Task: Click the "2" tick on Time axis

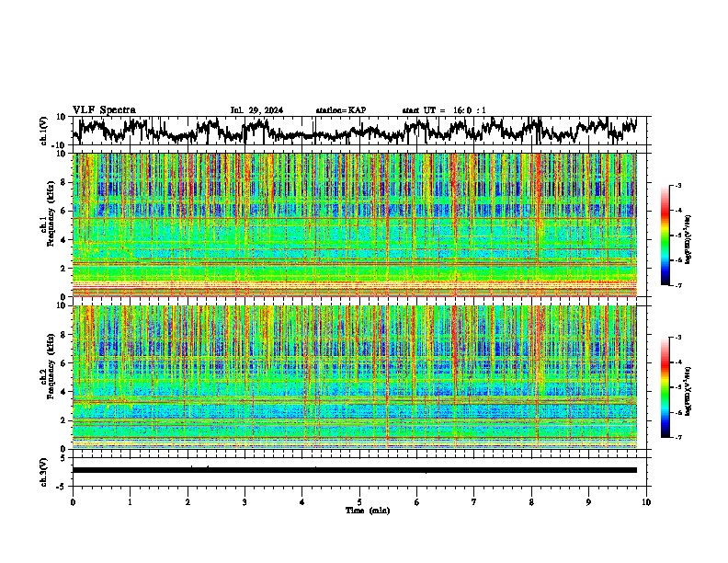Action: [x=188, y=502]
